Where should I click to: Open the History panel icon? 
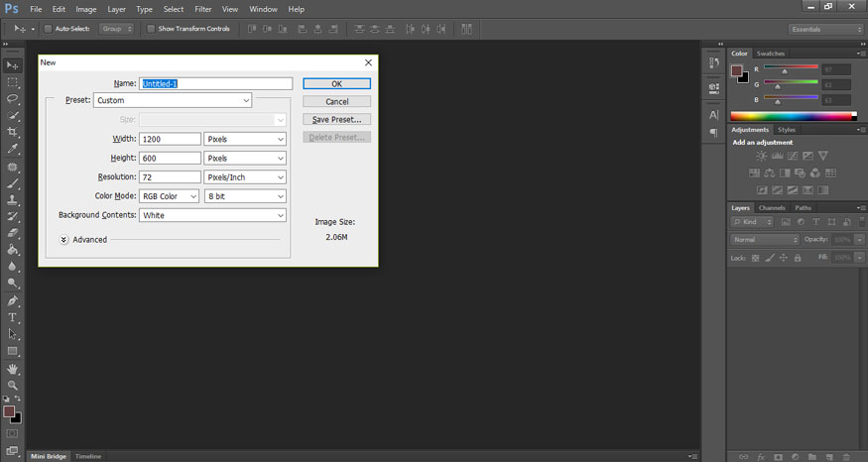pyautogui.click(x=713, y=63)
